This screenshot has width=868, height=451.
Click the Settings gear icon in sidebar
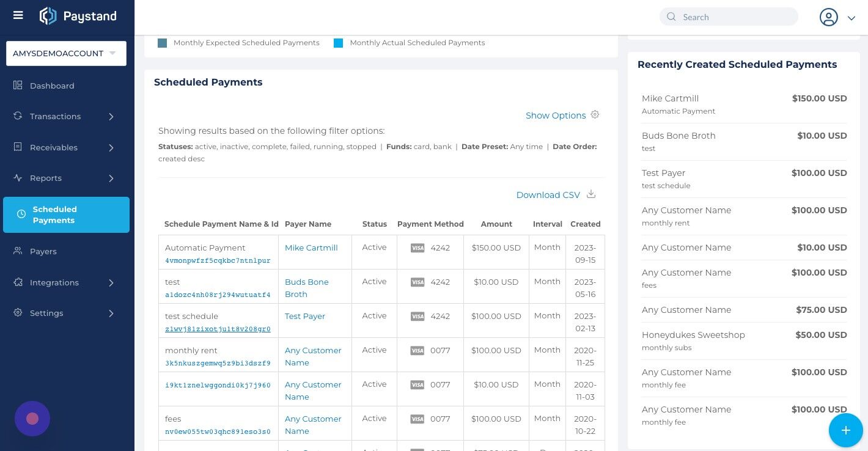tap(18, 312)
